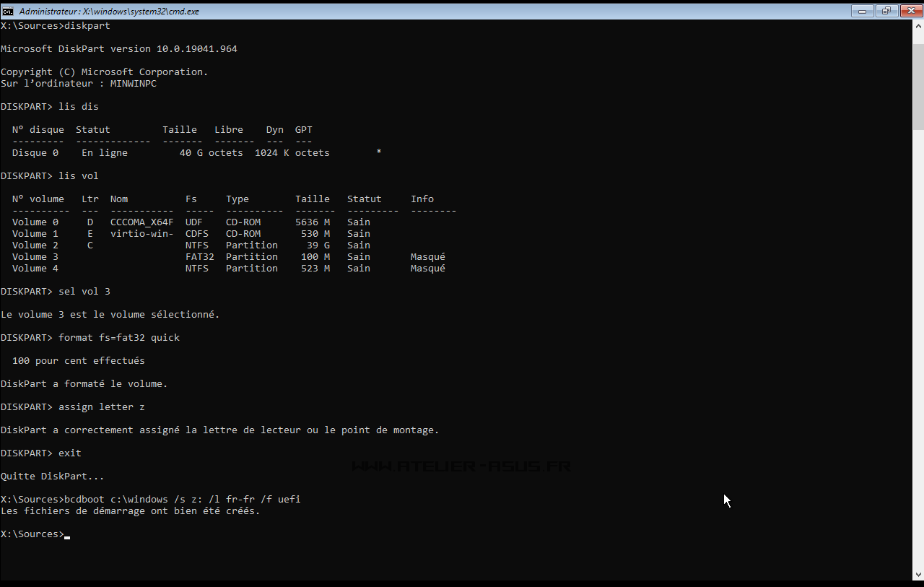Click the Volume 3 FAT32 row

click(x=228, y=257)
